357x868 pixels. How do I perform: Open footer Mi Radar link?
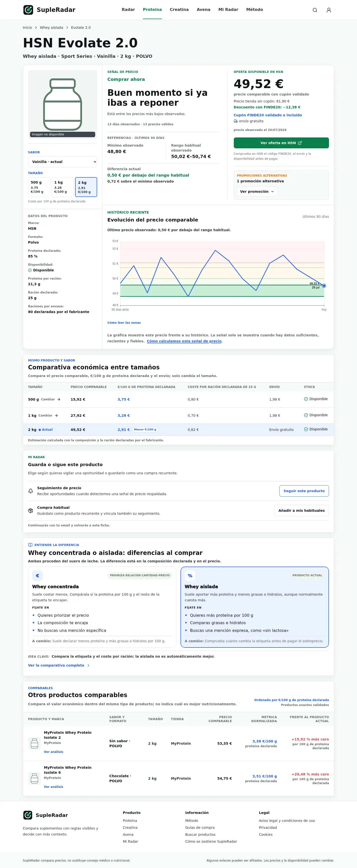click(130, 841)
